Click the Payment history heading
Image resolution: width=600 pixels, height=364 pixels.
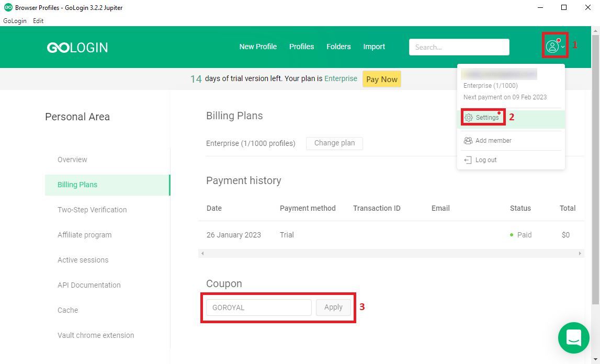[x=244, y=180]
